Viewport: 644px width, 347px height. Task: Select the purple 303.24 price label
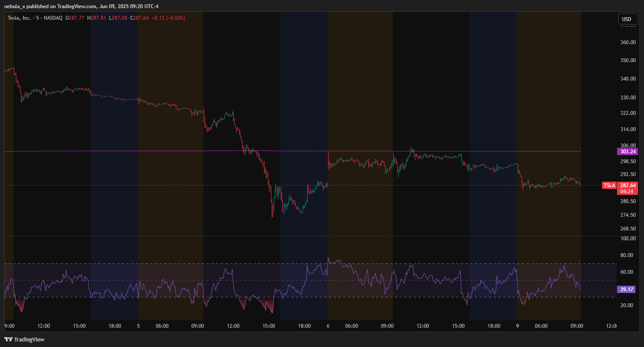tap(627, 151)
